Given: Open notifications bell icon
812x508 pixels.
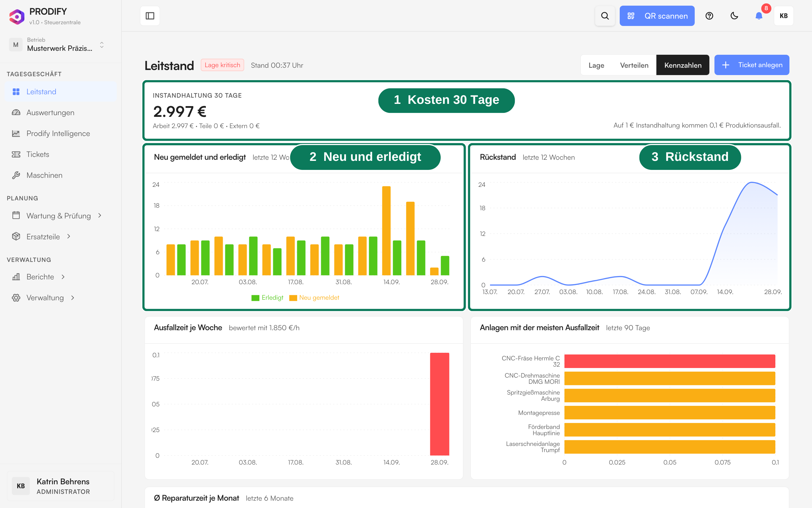Looking at the screenshot, I should click(x=759, y=16).
